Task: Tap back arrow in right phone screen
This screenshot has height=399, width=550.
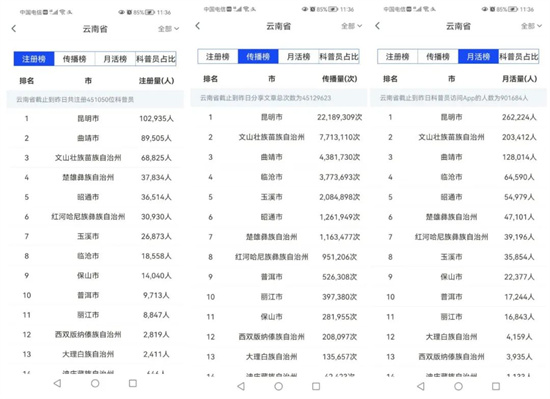Action: [x=377, y=26]
